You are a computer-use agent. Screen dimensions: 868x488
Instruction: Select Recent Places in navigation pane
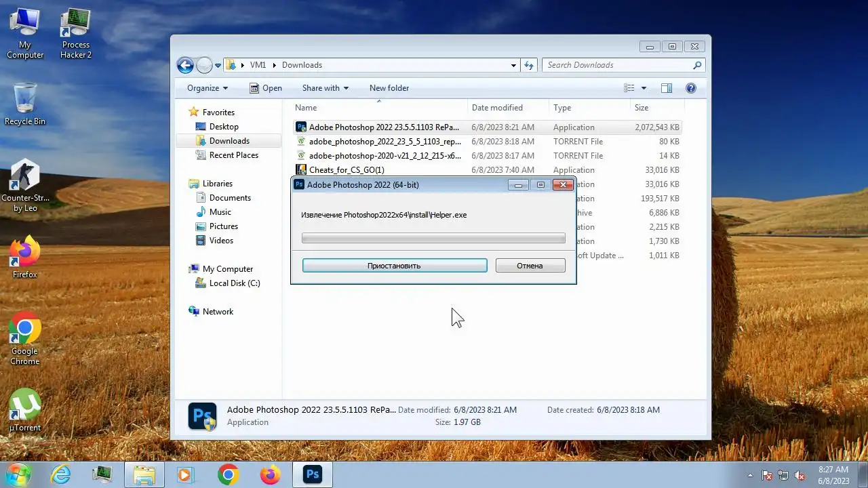234,155
